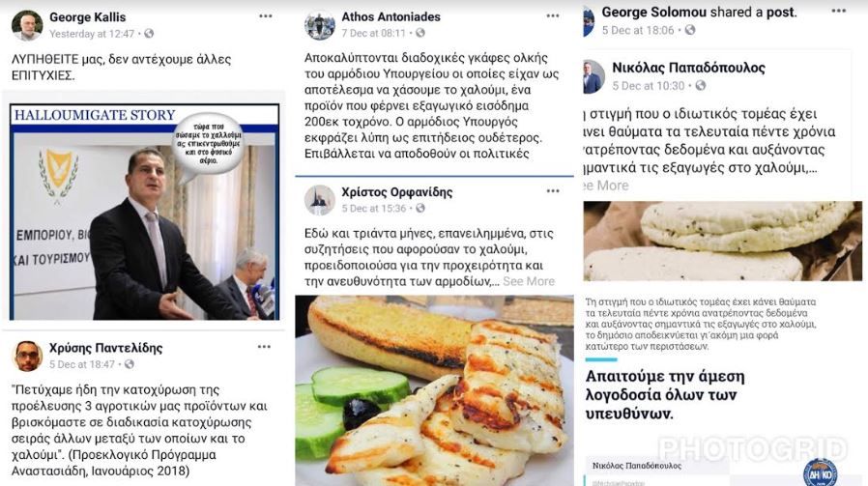Image resolution: width=868 pixels, height=486 pixels.
Task: Open the shared 'post' link by George Solomou
Action: (x=781, y=13)
